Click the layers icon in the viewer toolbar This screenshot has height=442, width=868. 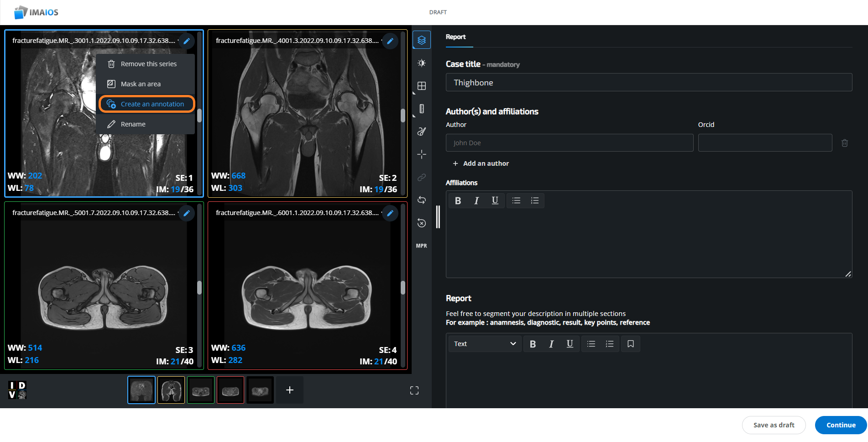422,40
